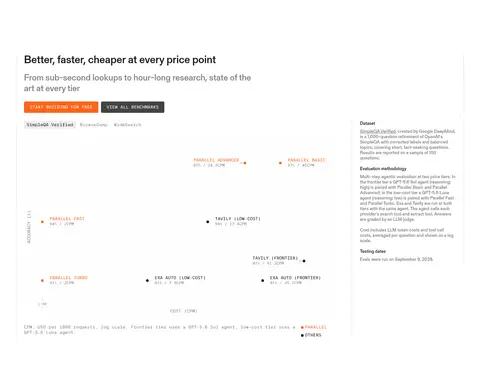Toggle the black Others legend entry
480x365 pixels.
[311, 335]
